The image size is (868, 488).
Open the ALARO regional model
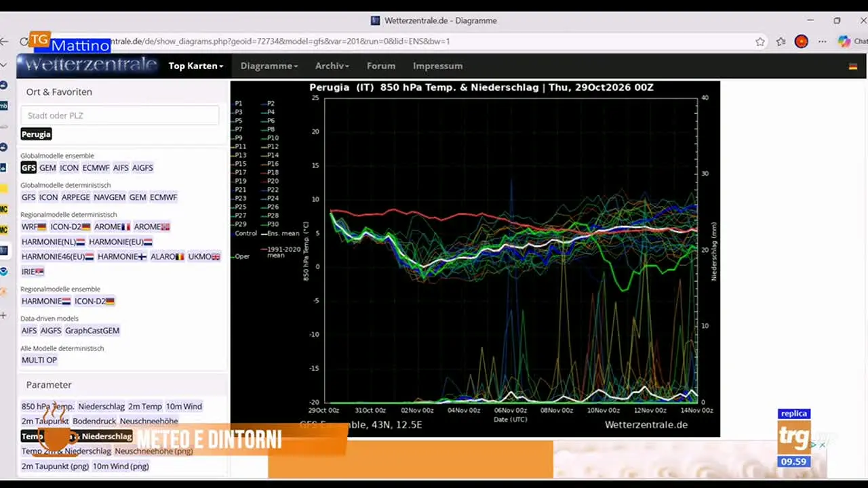[x=167, y=257]
